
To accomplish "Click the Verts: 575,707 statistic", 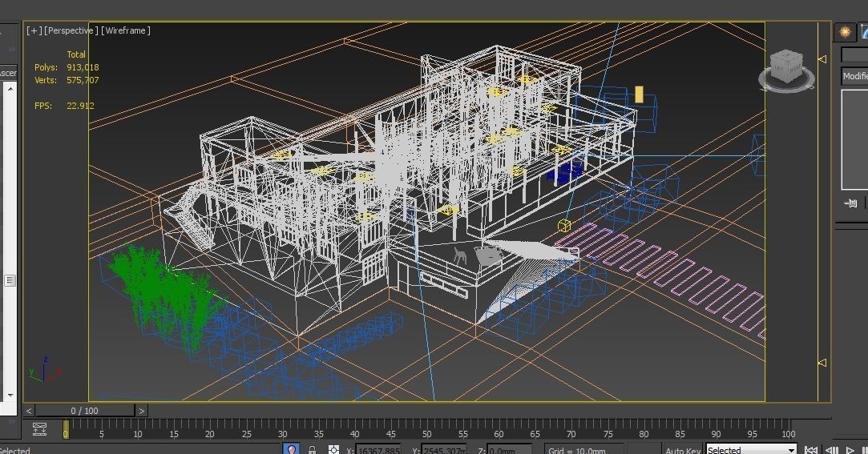I will (x=67, y=80).
